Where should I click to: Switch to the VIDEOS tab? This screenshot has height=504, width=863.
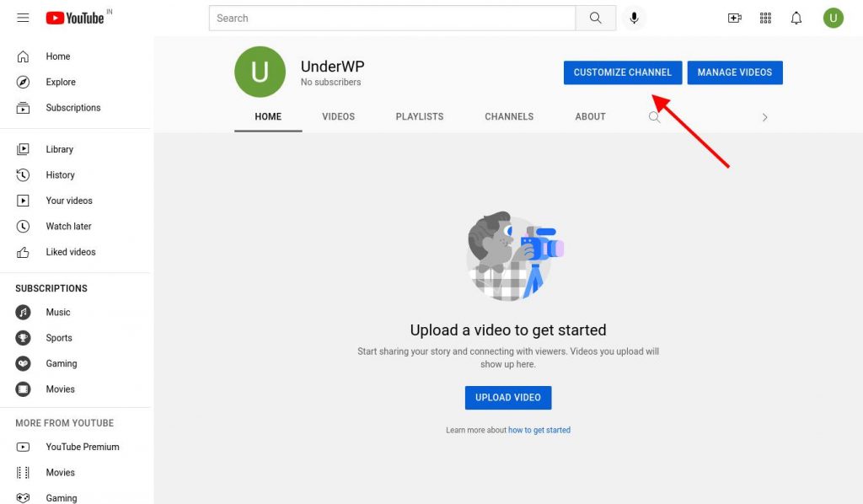(x=339, y=116)
